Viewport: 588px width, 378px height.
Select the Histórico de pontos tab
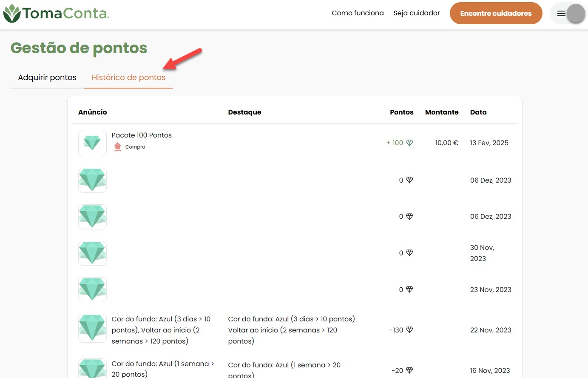pyautogui.click(x=128, y=77)
